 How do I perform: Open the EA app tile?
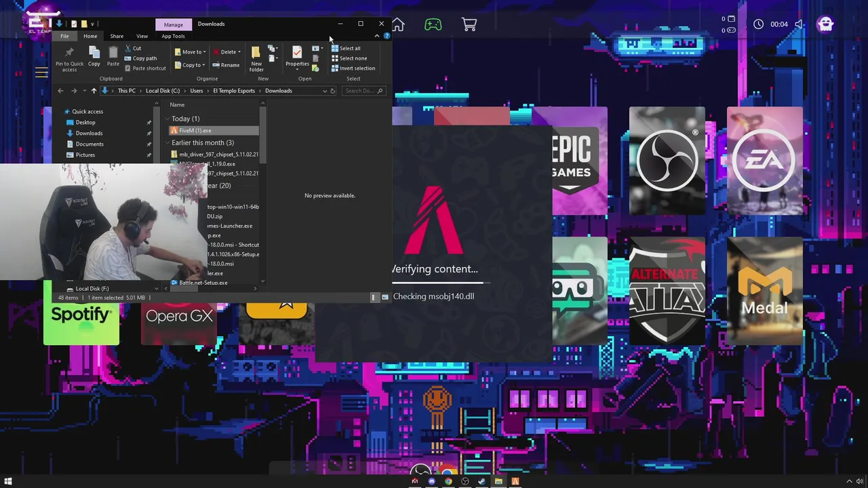(x=764, y=161)
